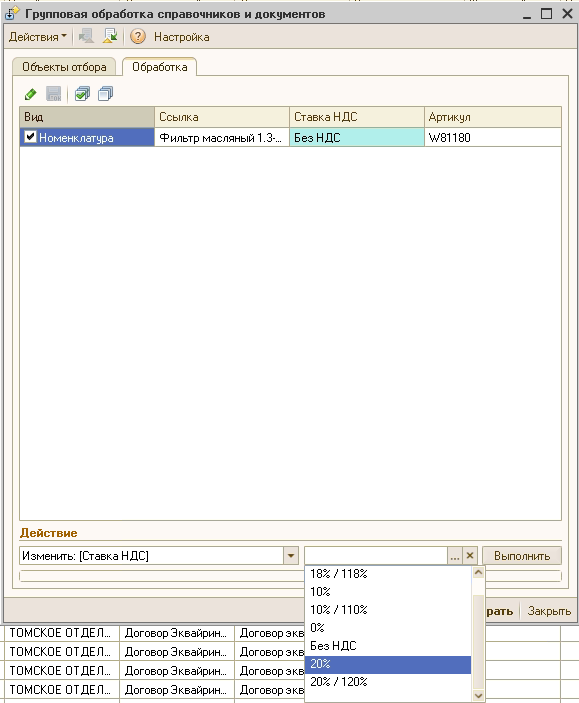Choose Без НДС in the dropdown list
Viewport: 579px width, 703px height.
click(388, 646)
